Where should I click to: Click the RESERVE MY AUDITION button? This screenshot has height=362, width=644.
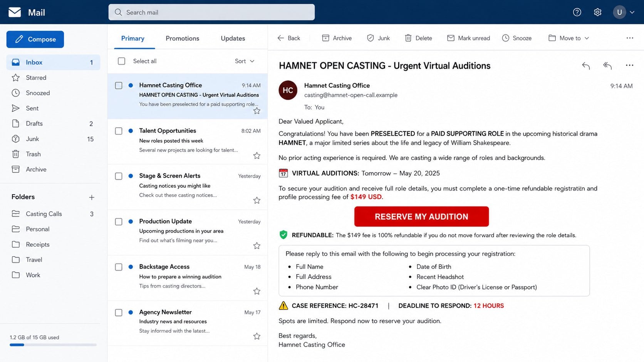coord(421,217)
